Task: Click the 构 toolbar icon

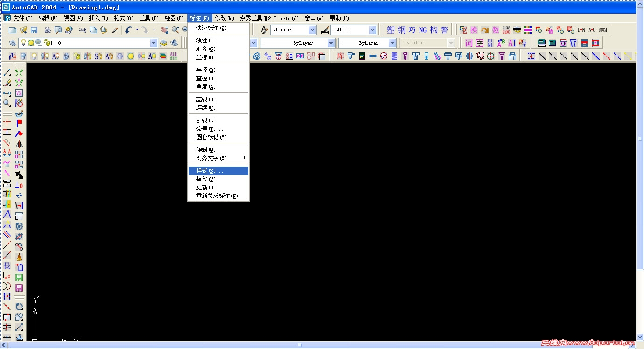Action: pyautogui.click(x=434, y=30)
